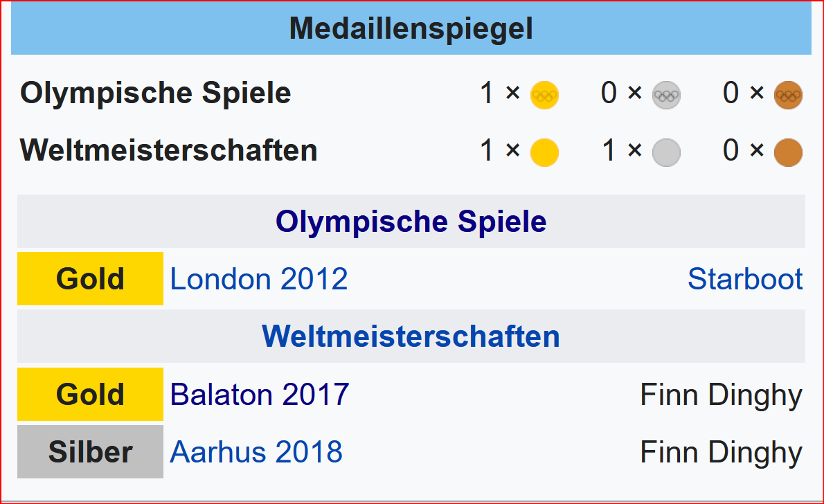Click the Olympic gold medal icon

tap(544, 95)
